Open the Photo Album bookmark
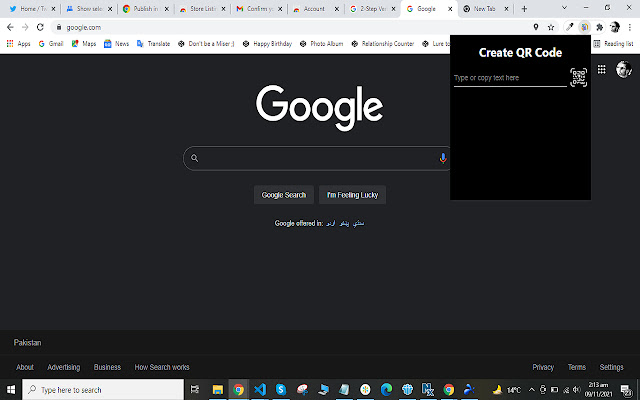The height and width of the screenshot is (400, 640). (x=321, y=44)
